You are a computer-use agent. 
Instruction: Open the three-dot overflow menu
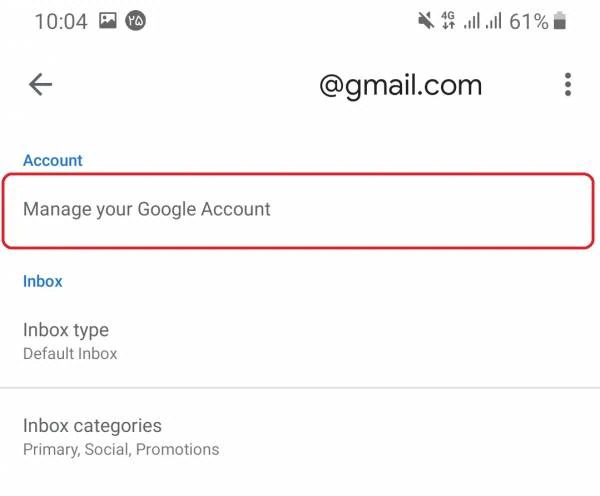(x=568, y=85)
